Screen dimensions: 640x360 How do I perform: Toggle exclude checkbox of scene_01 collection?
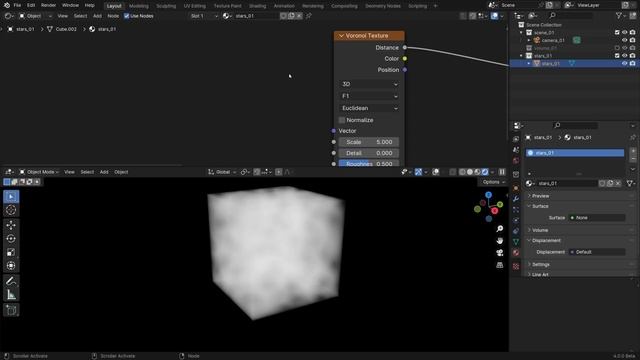coord(617,32)
